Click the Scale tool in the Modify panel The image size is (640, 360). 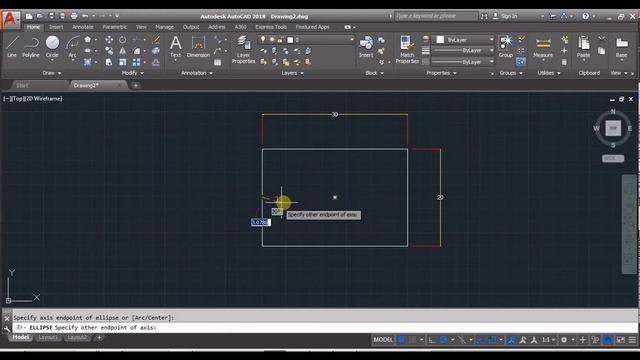coord(122,62)
